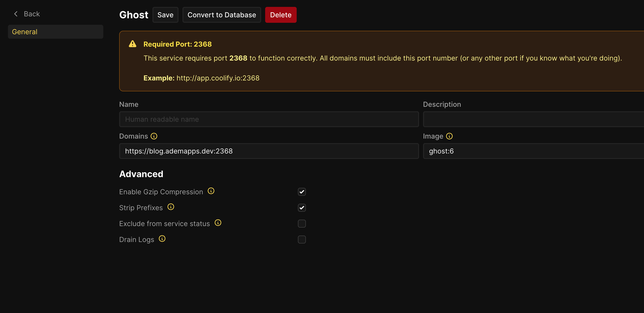Show info for Drain Logs

[162, 239]
